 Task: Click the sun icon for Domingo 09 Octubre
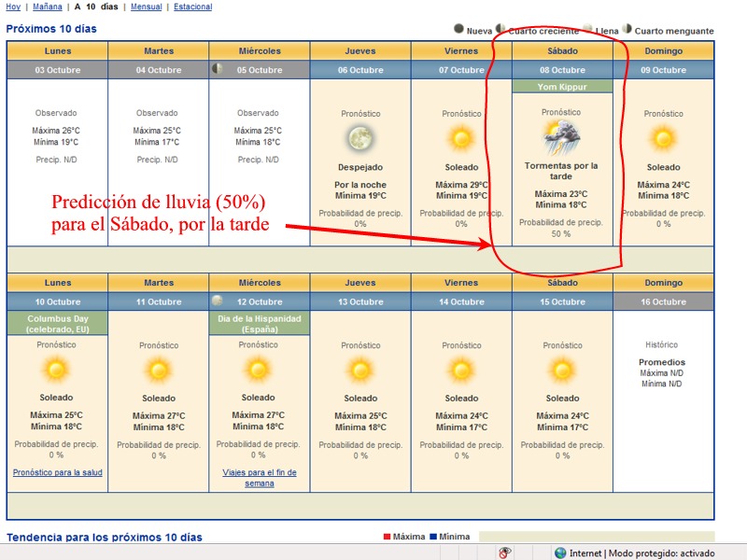[663, 139]
